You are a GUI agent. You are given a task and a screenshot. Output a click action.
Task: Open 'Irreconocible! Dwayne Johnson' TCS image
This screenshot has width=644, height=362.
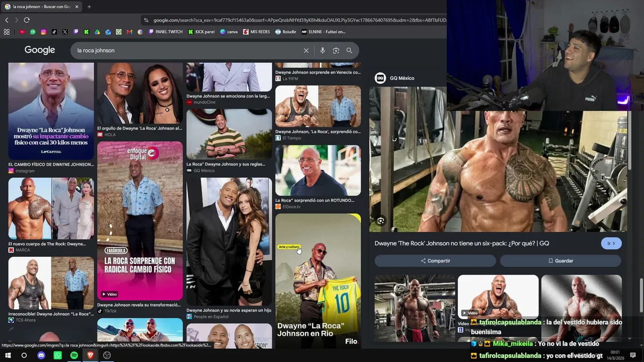tap(51, 283)
